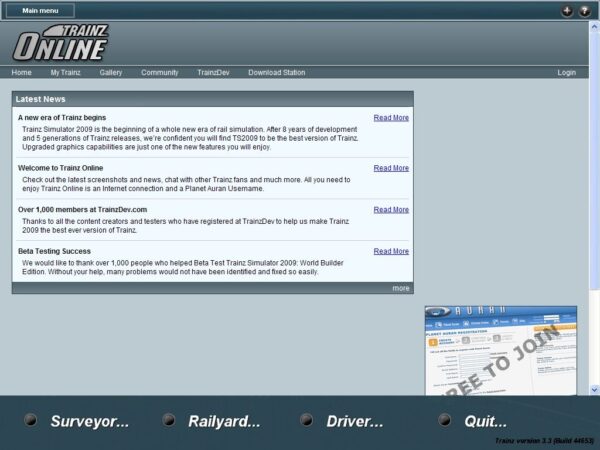This screenshot has height=450, width=600.
Task: Read more on Beta Testing Success
Action: pyautogui.click(x=391, y=252)
